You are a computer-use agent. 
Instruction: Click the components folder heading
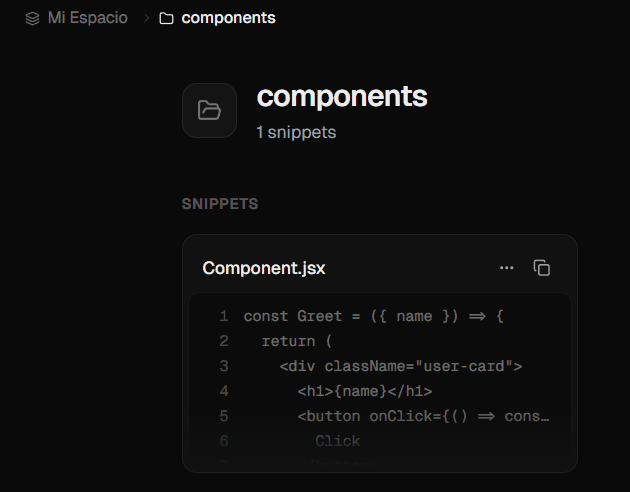[342, 97]
